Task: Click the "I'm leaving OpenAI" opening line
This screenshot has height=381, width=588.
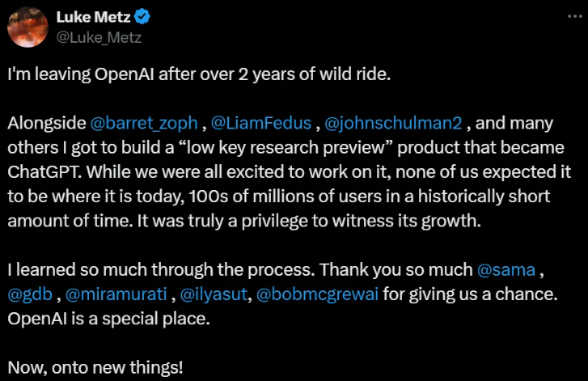Action: point(198,74)
